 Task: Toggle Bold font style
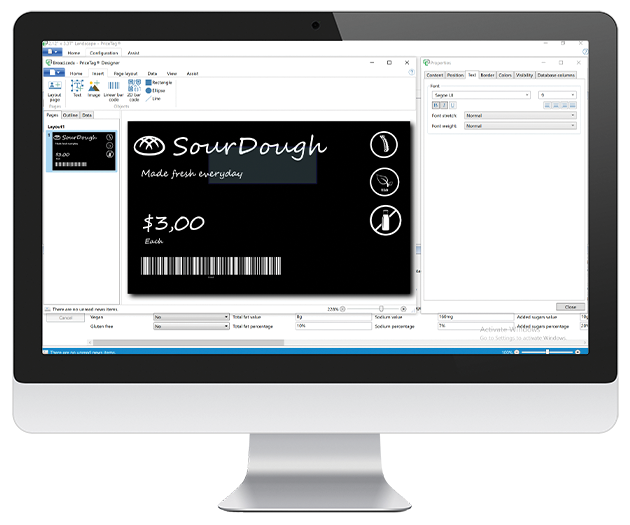[435, 104]
